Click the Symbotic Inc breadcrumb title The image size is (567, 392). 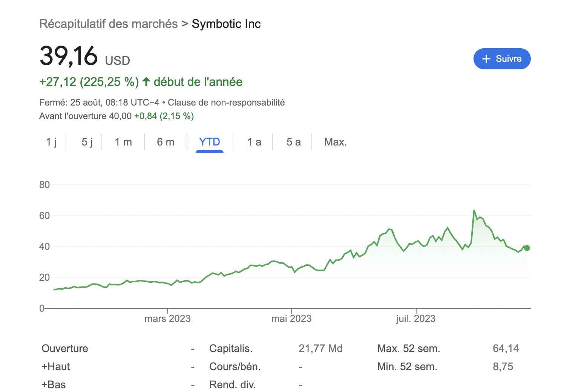[226, 24]
